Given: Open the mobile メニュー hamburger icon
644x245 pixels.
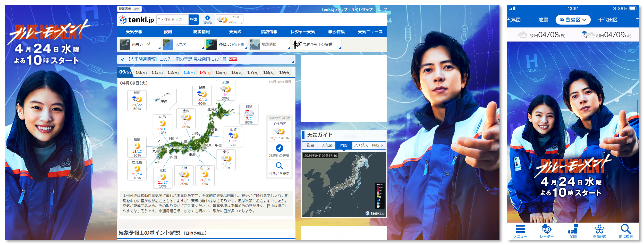Looking at the screenshot, I should point(520,229).
